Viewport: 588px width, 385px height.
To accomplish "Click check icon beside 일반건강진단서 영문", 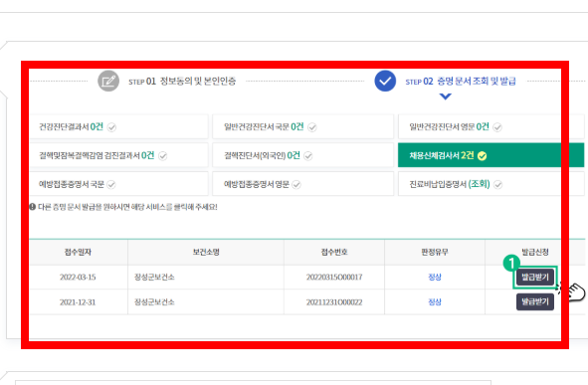I will coord(497,127).
